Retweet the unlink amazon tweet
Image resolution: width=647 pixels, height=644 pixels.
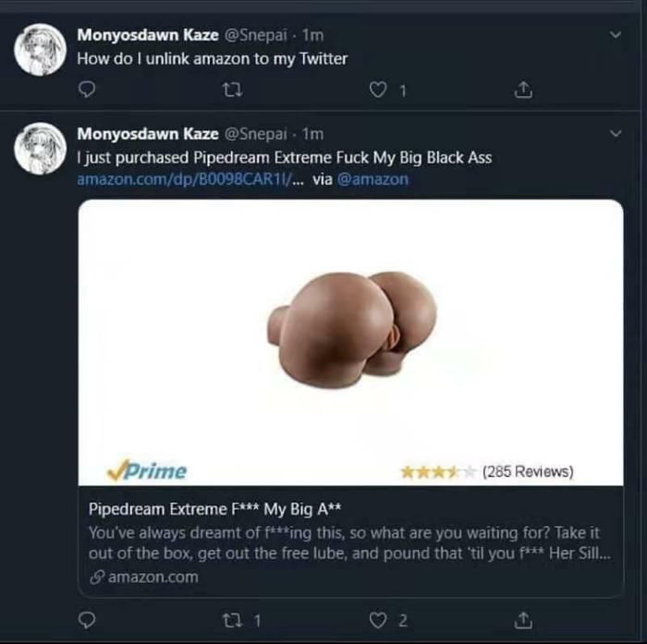[x=233, y=90]
